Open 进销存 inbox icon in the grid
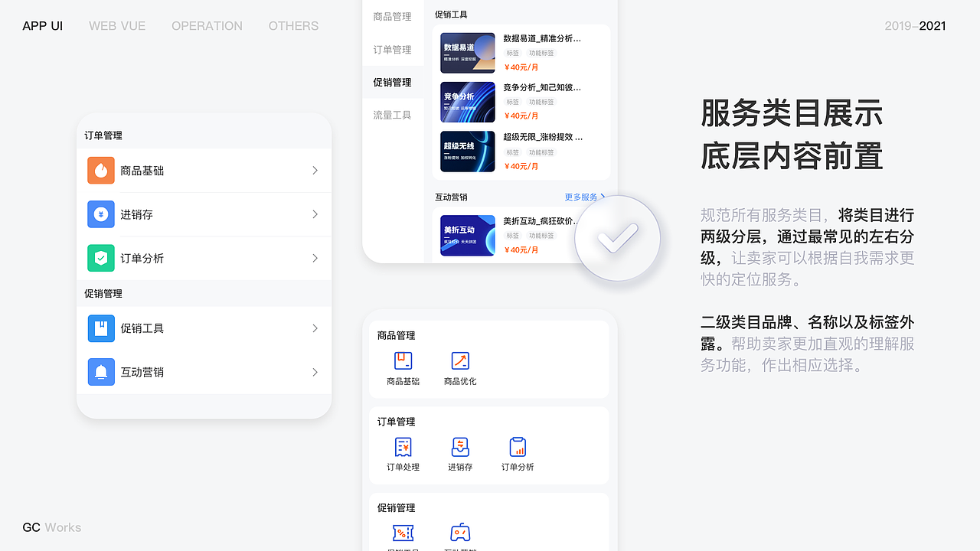The width and height of the screenshot is (980, 551). (460, 447)
